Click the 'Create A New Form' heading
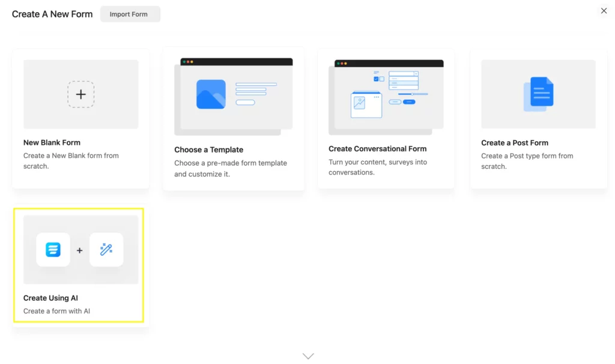The width and height of the screenshot is (615, 364). 52,14
